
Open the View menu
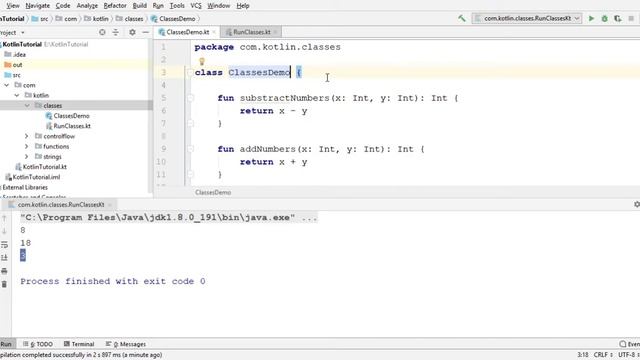pyautogui.click(x=13, y=6)
